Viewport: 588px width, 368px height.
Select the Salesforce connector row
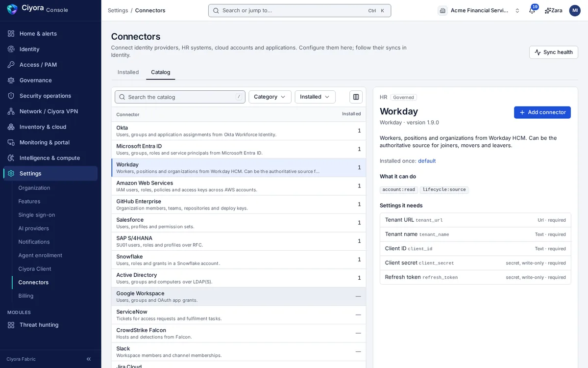(x=239, y=223)
